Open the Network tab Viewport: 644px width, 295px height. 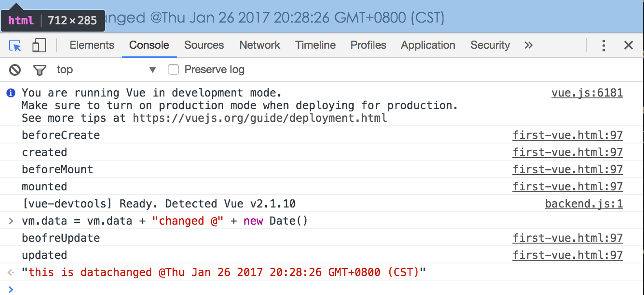[x=260, y=46]
